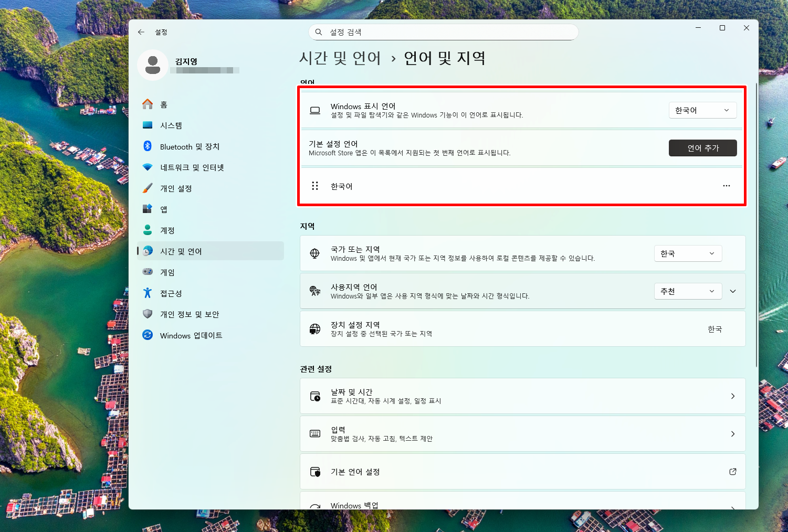788x532 pixels.
Task: Maximize the Settings window
Action: pos(722,28)
